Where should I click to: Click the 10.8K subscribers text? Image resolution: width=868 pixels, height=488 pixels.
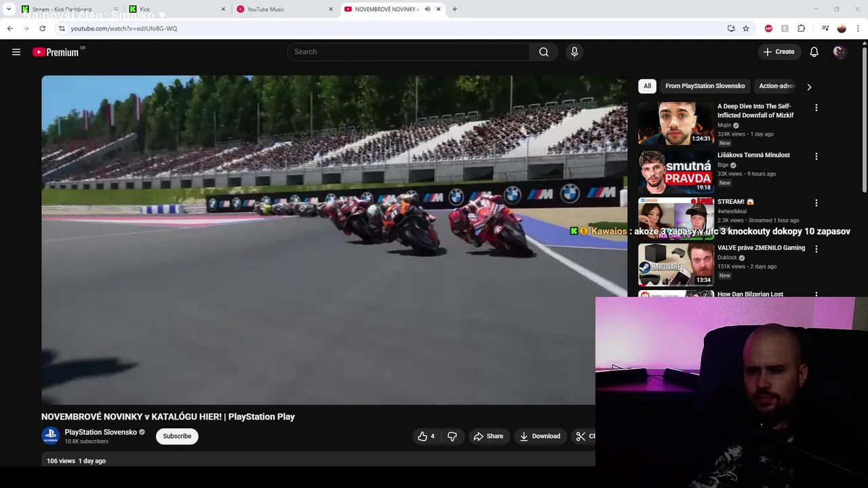coord(86,442)
